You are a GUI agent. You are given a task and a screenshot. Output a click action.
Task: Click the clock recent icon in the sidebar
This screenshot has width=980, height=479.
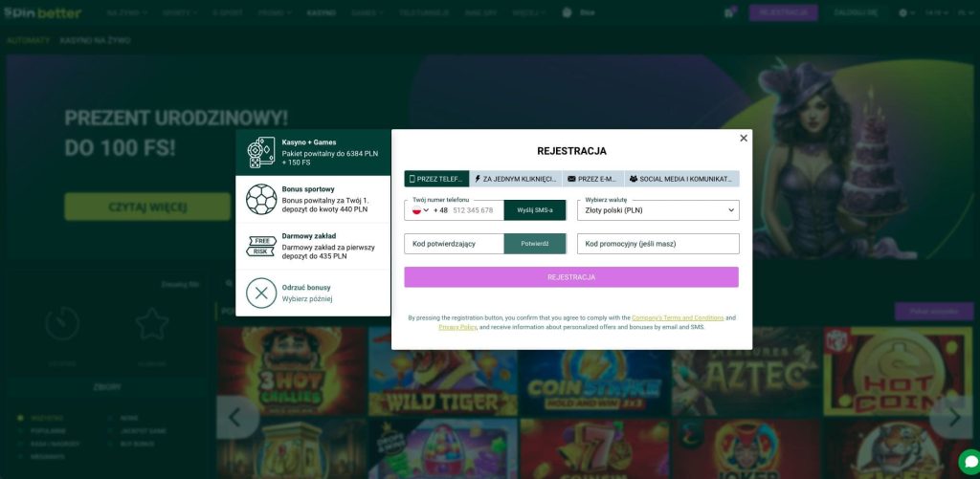click(x=62, y=324)
